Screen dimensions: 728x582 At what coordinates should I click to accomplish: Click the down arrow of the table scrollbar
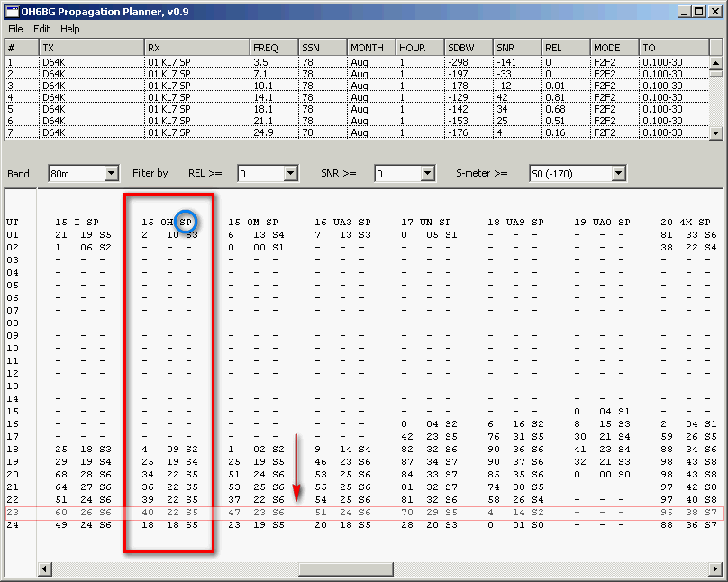tap(716, 132)
